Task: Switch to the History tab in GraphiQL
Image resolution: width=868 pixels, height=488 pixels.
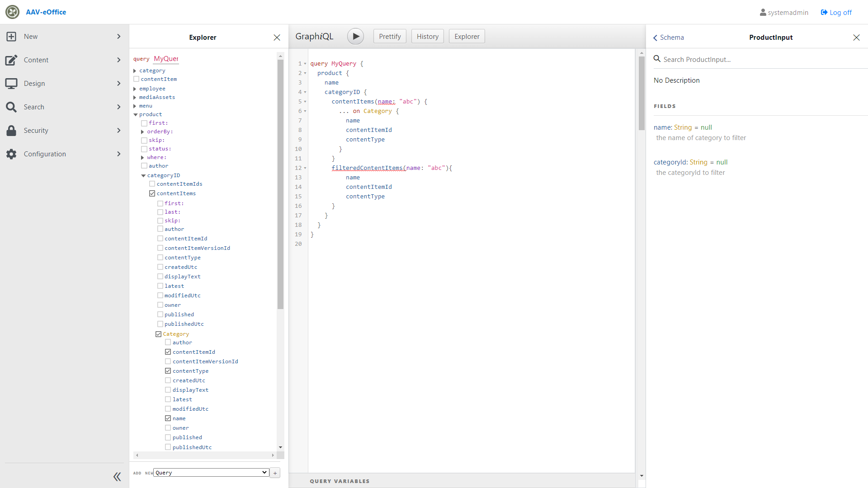Action: (x=427, y=36)
